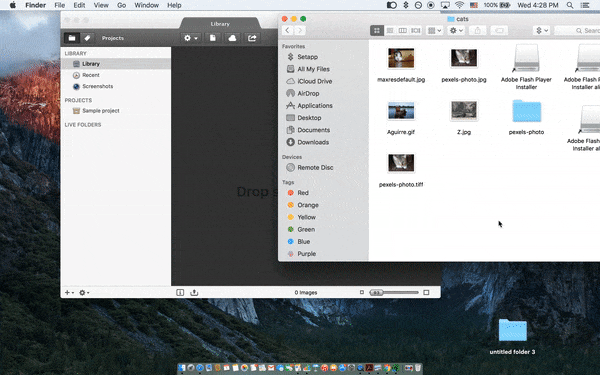Switch to tags view icon beside Projects
The image size is (600, 375).
87,38
